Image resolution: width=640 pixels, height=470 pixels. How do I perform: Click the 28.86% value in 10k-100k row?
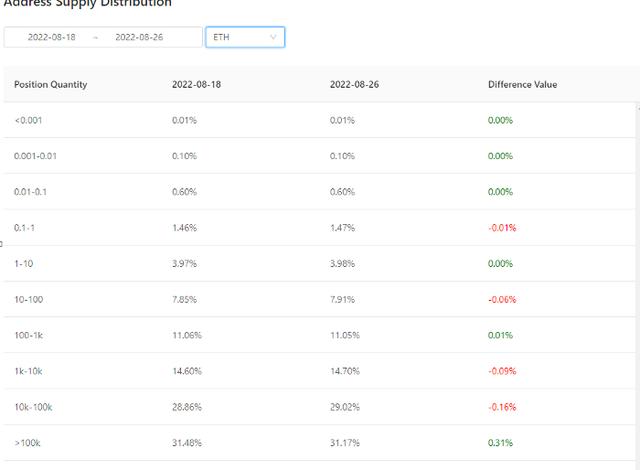[187, 407]
